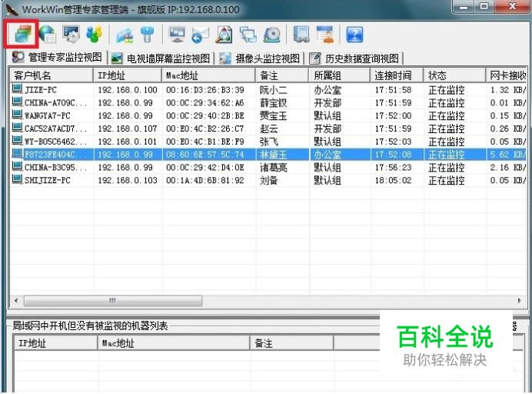Open the 历史数据查询视图 tab

[x=354, y=58]
